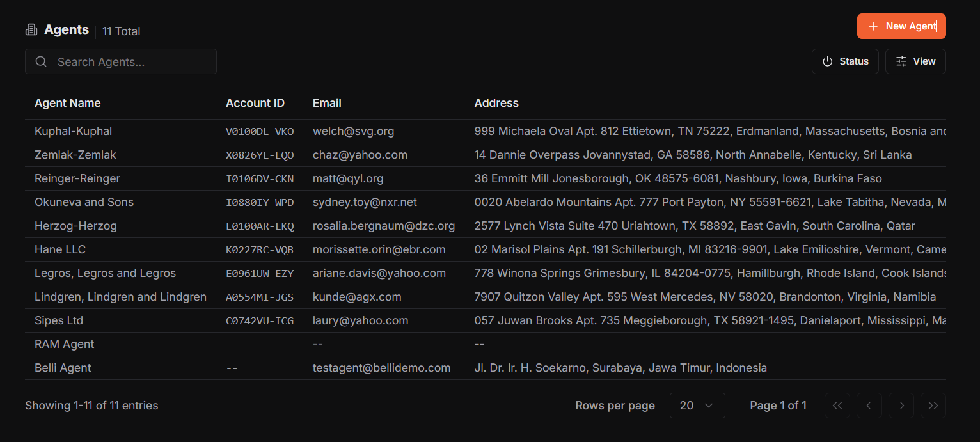Viewport: 980px width, 442px height.
Task: Click the New Agent button
Action: pyautogui.click(x=901, y=26)
